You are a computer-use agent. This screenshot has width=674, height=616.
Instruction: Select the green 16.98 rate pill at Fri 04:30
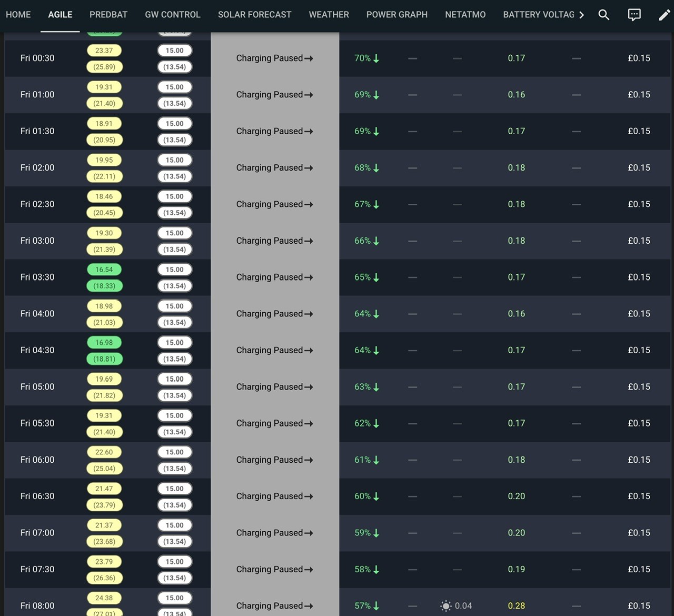pyautogui.click(x=104, y=343)
